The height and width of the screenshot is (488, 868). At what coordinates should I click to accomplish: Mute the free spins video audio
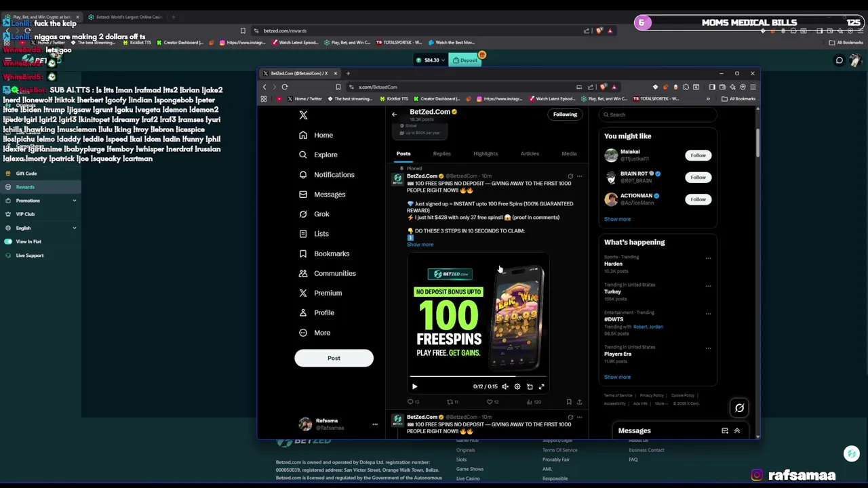505,386
